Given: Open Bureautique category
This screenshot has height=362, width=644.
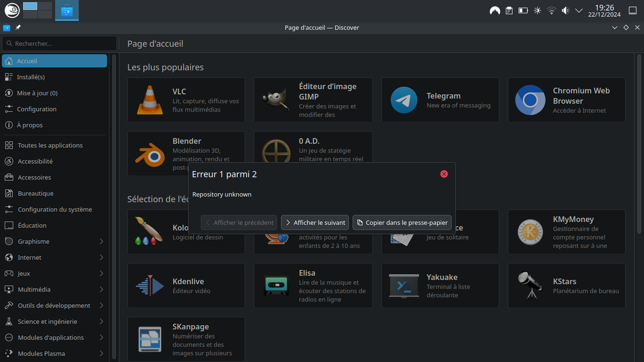Looking at the screenshot, I should (x=54, y=194).
